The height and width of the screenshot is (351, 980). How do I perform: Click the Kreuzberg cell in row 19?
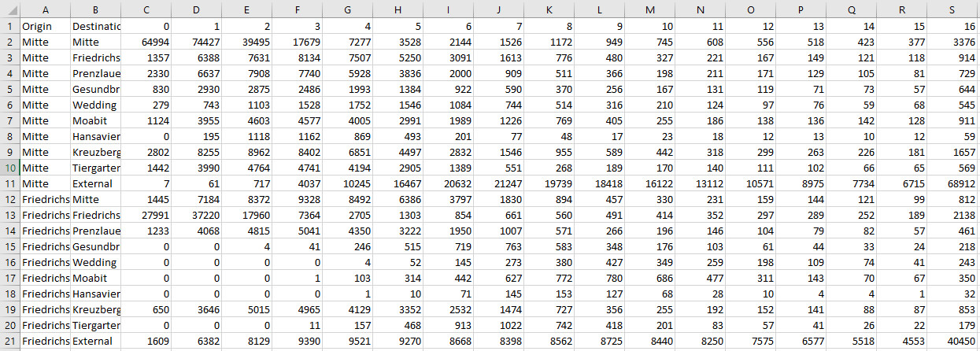coord(95,309)
